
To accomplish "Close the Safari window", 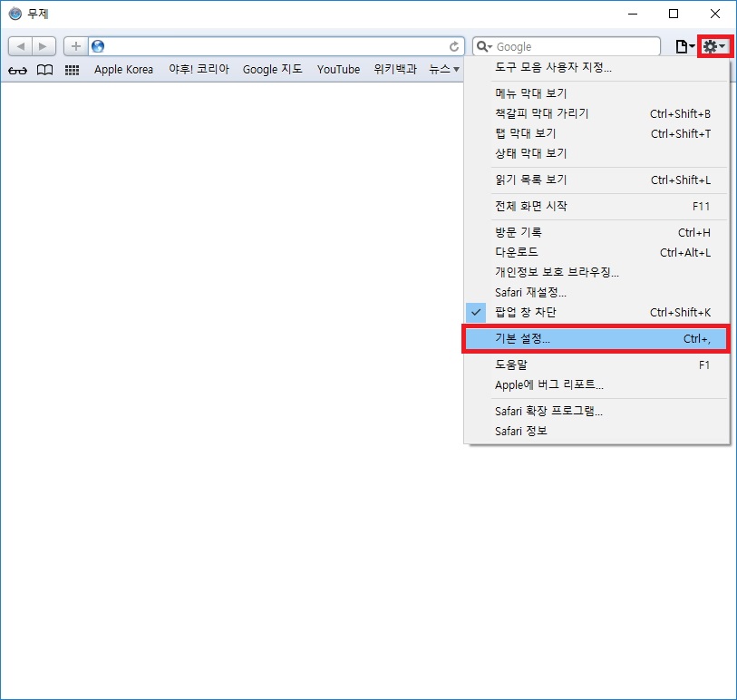I will click(x=715, y=14).
